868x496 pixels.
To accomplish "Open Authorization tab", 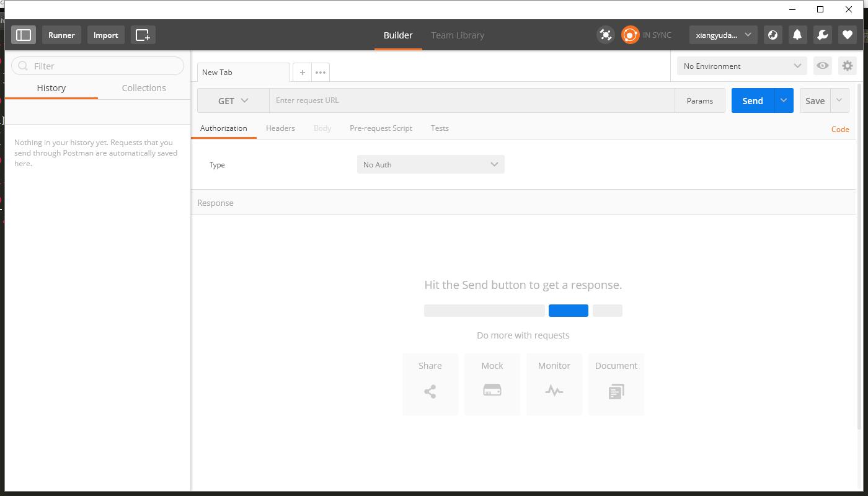I will coord(224,128).
